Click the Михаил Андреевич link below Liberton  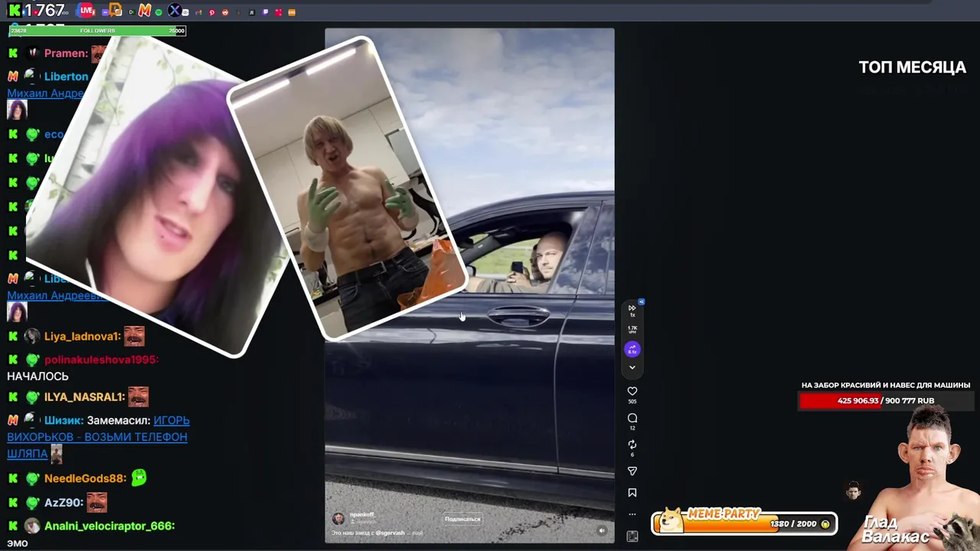pos(45,93)
